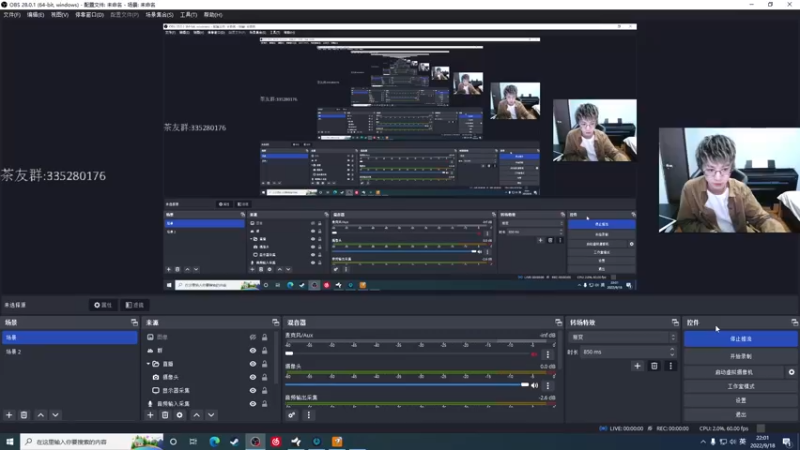This screenshot has height=450, width=800.
Task: Add a scene transition with plus icon
Action: coord(637,366)
